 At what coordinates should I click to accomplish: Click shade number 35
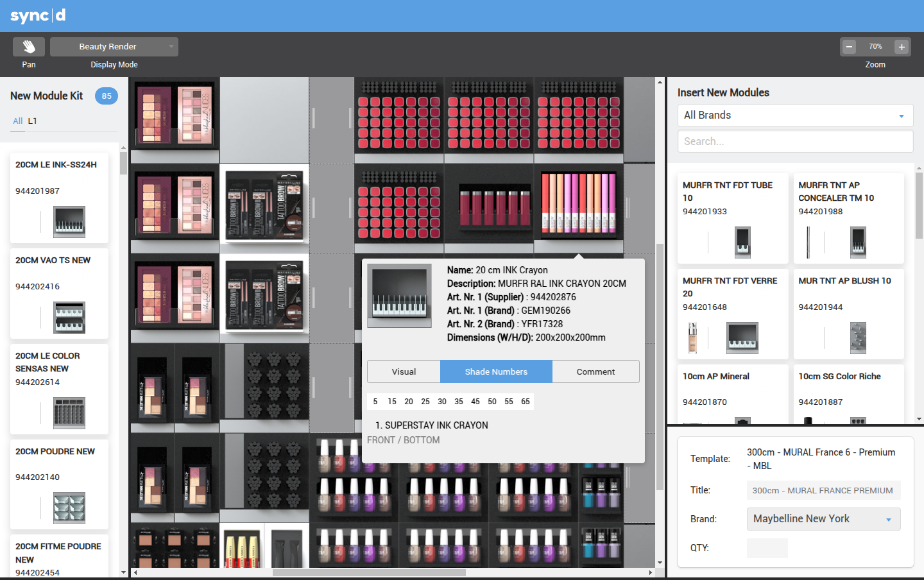click(x=459, y=402)
